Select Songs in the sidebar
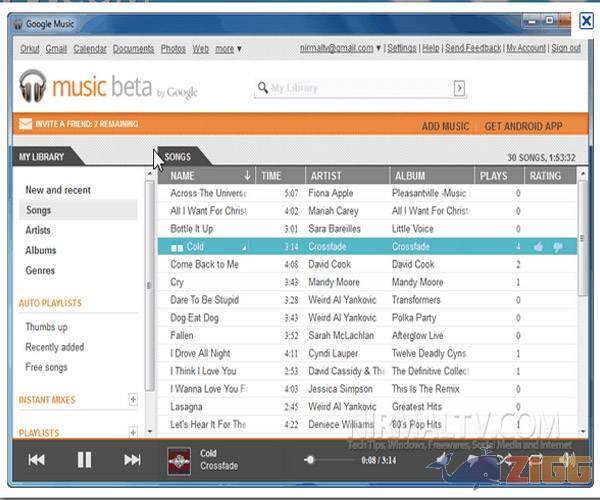600x500 pixels. 78,210
